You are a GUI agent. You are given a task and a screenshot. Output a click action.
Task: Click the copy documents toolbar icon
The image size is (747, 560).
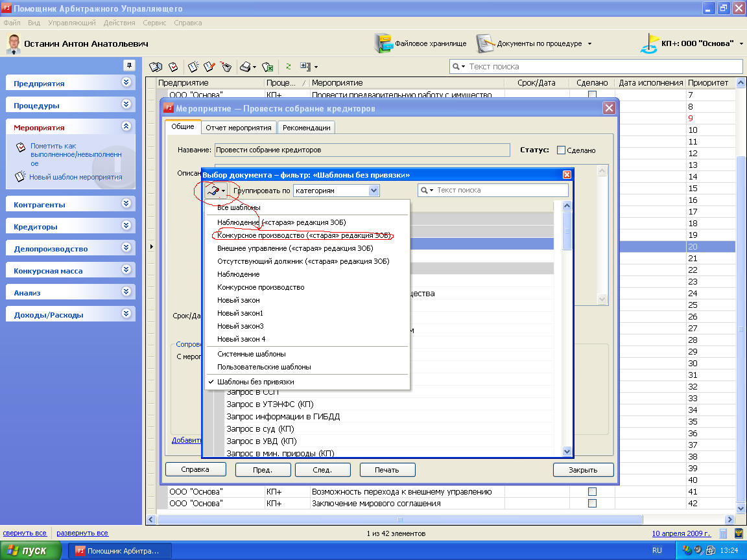(x=156, y=67)
